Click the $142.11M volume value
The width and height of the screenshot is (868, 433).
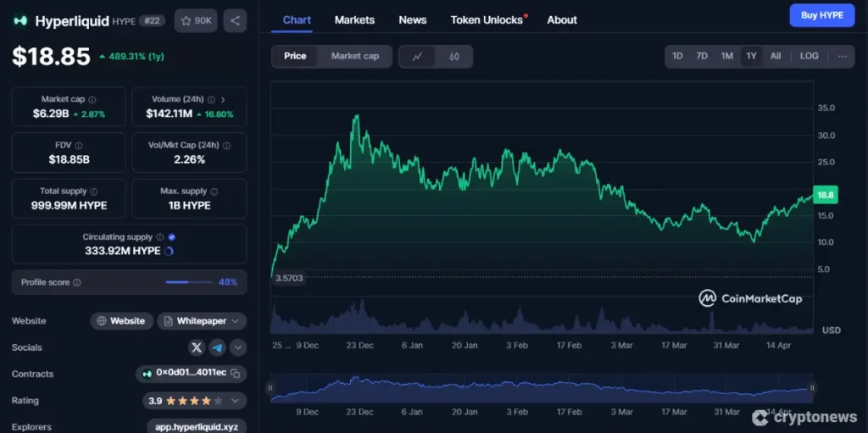tap(169, 114)
